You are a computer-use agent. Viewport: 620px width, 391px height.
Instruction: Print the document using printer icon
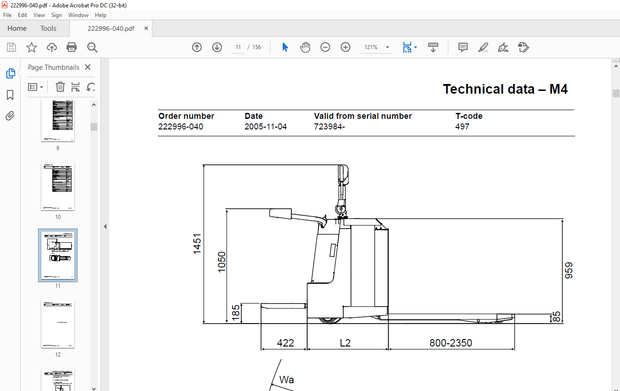pyautogui.click(x=72, y=47)
